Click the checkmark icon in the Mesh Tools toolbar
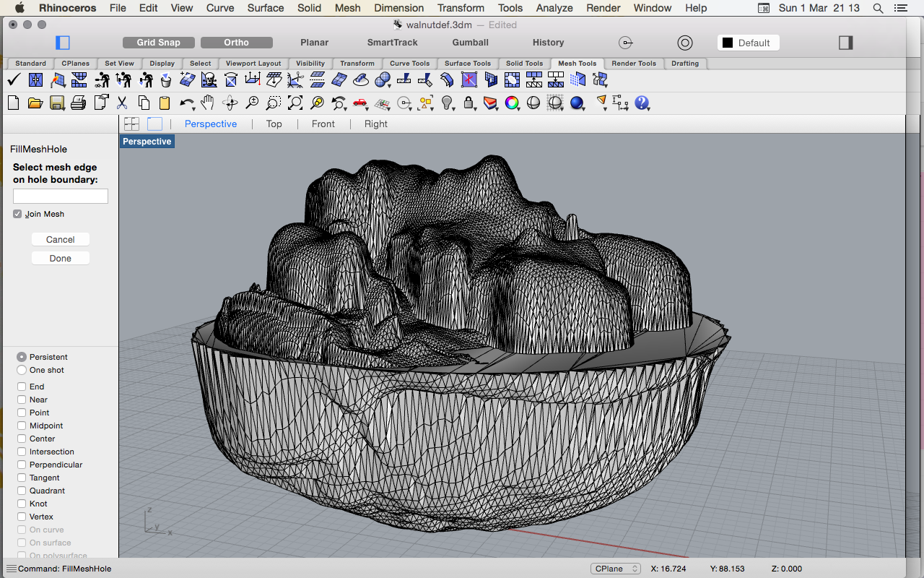Viewport: 924px width, 578px height. click(13, 79)
